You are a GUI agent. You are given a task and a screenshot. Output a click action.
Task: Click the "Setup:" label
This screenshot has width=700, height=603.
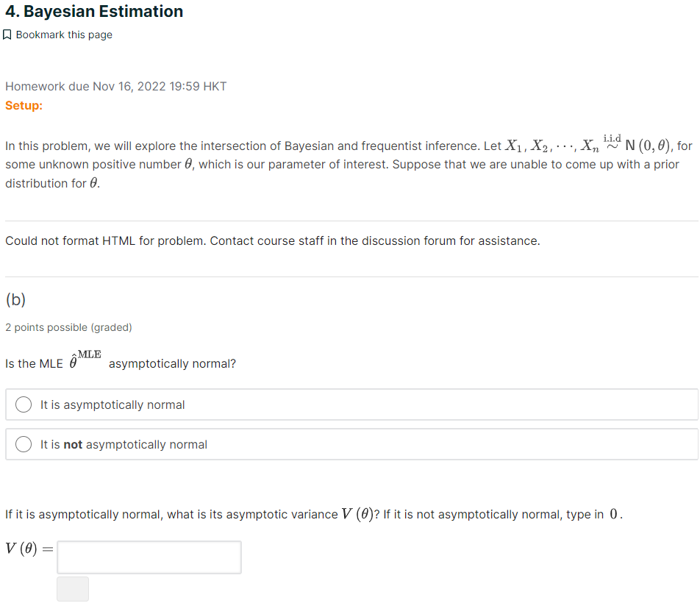coord(23,106)
